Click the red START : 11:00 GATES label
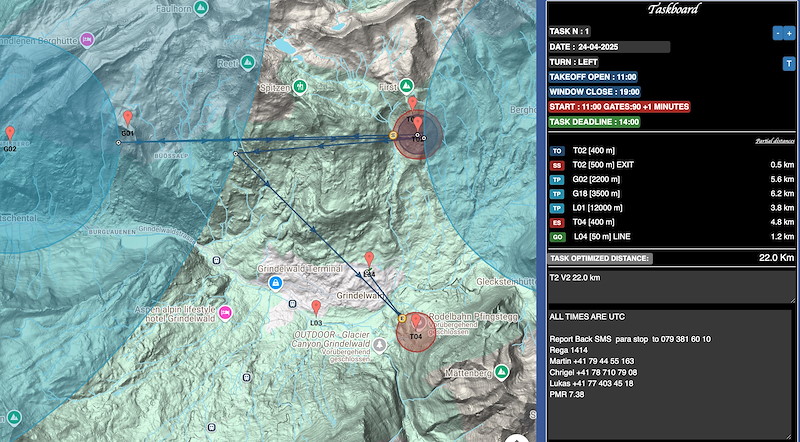 (619, 107)
